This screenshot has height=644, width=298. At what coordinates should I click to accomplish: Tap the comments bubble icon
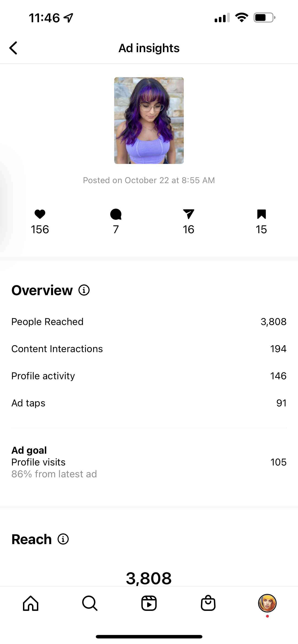(x=116, y=214)
